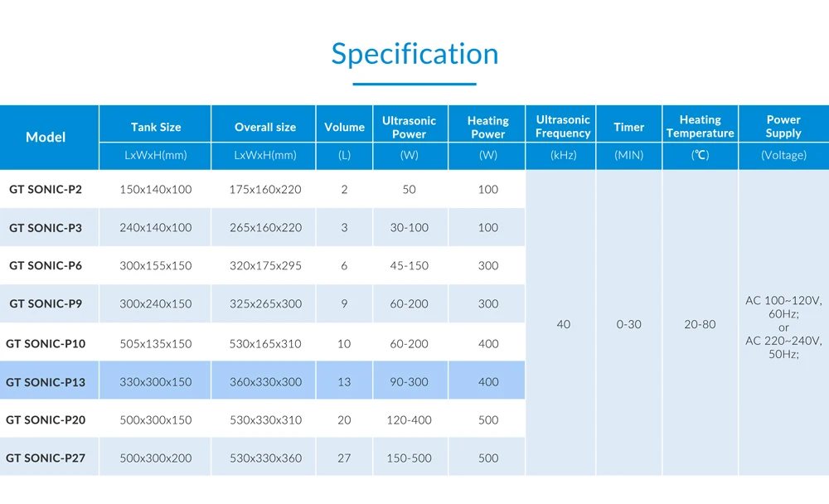Click the Specification heading
Image resolution: width=829 pixels, height=504 pixels.
414,54
